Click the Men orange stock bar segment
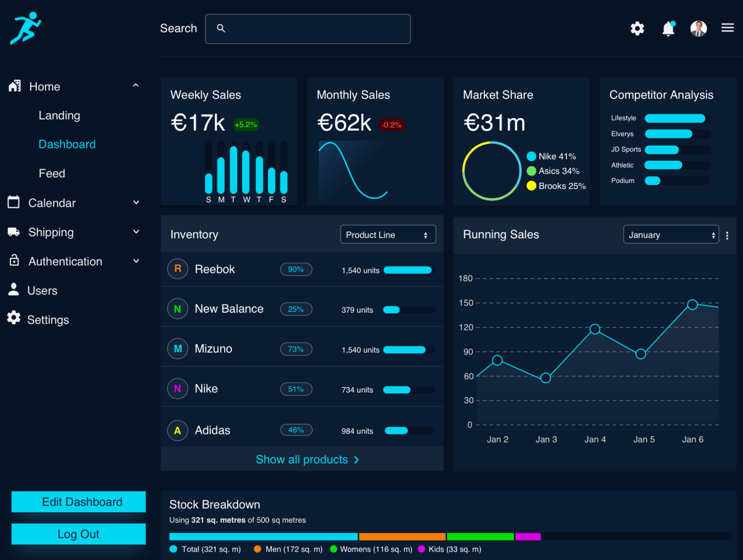Screen dimensions: 743x560 (x=402, y=537)
